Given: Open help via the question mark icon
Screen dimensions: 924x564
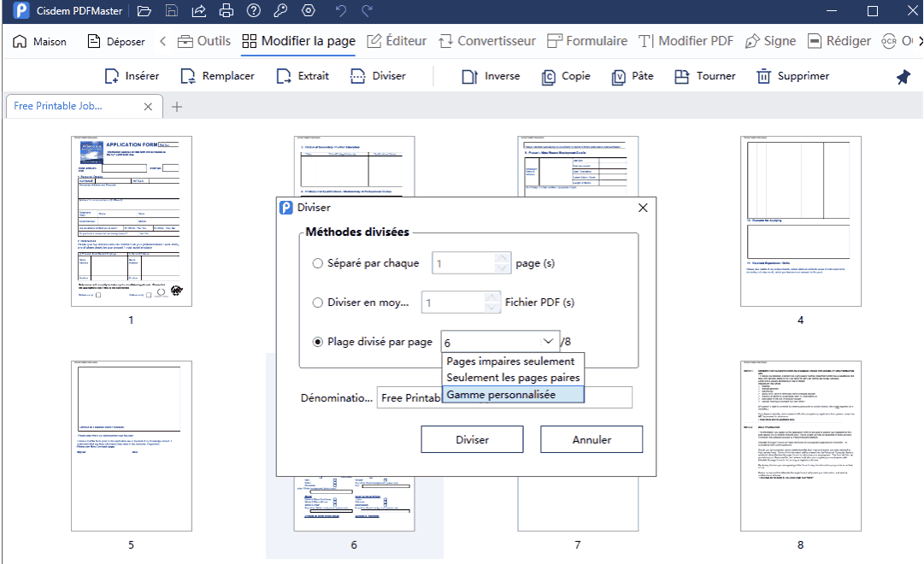Looking at the screenshot, I should click(253, 10).
